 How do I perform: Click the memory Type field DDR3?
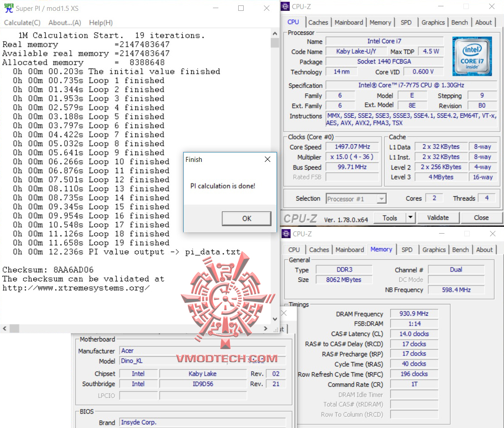(344, 270)
